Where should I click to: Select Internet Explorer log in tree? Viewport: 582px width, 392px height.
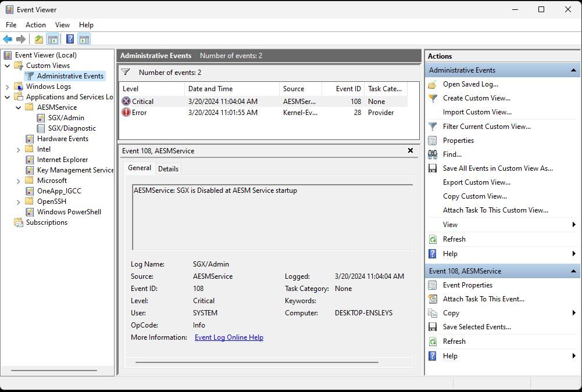click(62, 160)
